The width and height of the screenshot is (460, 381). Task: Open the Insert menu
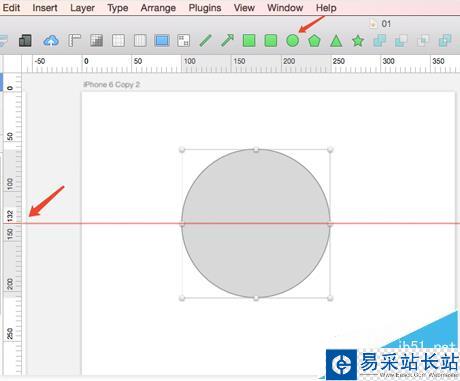point(45,7)
